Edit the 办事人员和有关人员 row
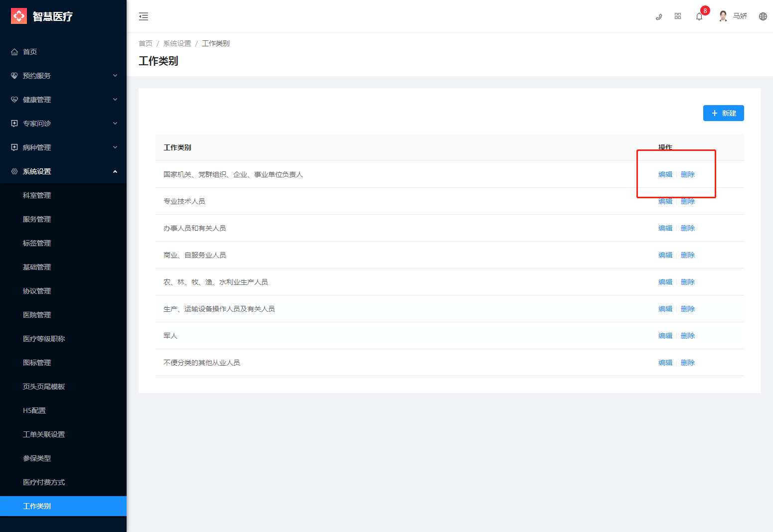This screenshot has height=532, width=773. click(665, 228)
